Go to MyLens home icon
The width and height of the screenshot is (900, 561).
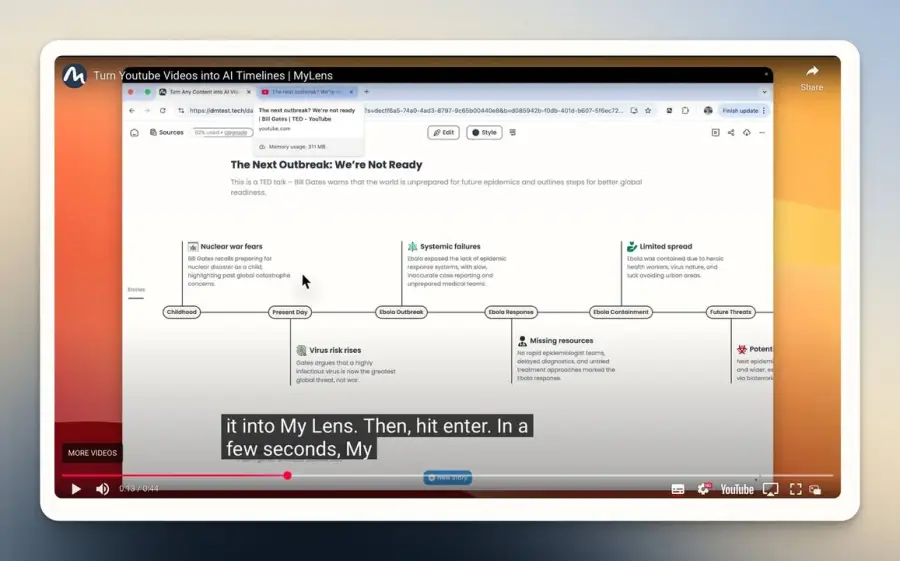click(134, 133)
